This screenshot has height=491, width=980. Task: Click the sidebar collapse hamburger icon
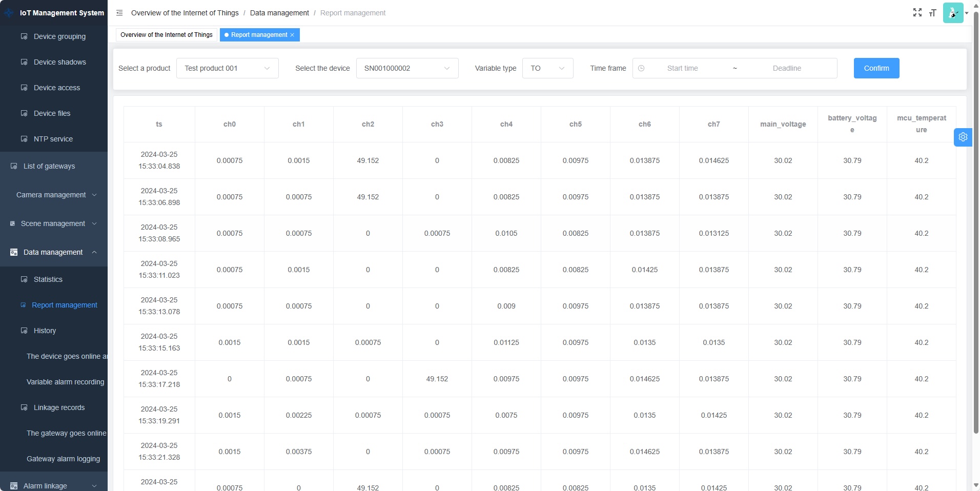coord(119,13)
